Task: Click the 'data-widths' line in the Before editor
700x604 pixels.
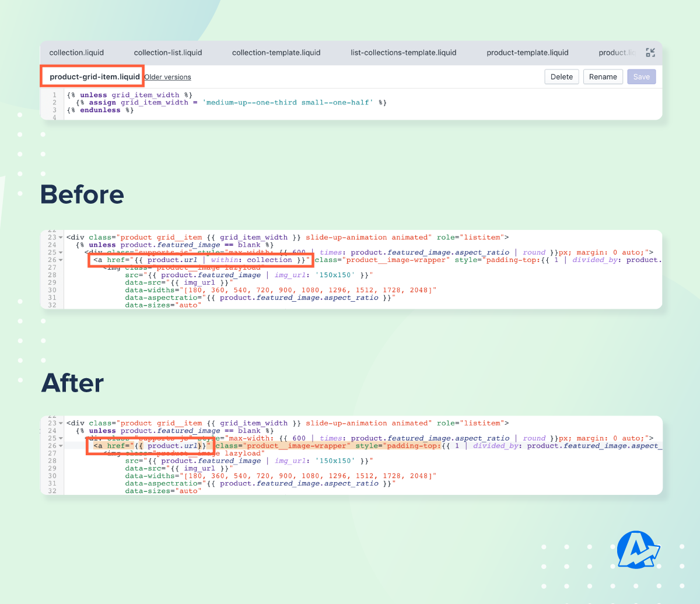Action: pos(281,290)
